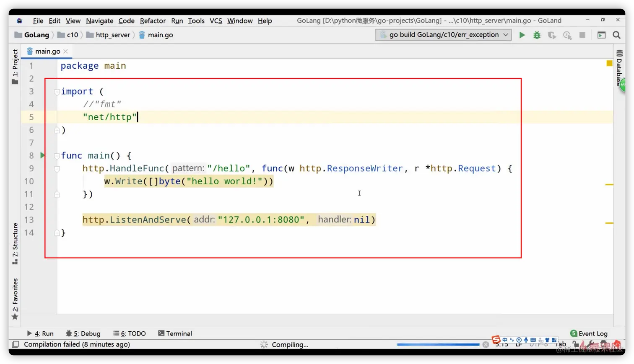Cancel the compiling background task

(x=486, y=344)
